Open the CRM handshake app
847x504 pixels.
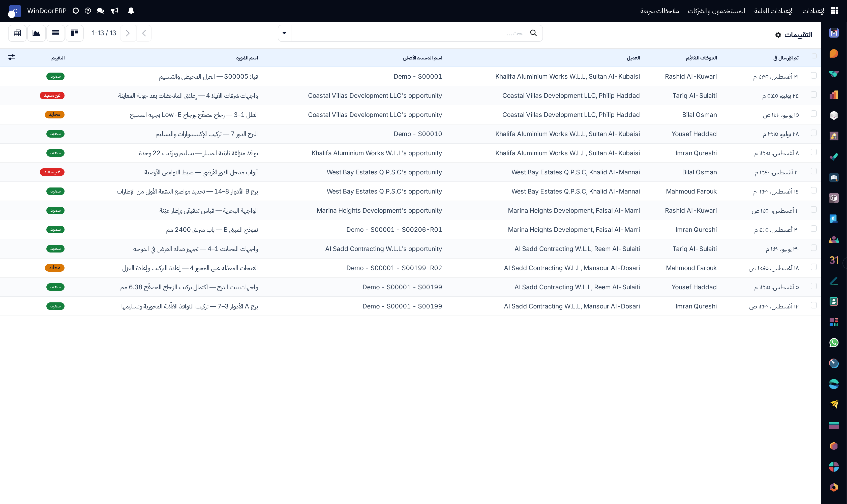tap(834, 74)
